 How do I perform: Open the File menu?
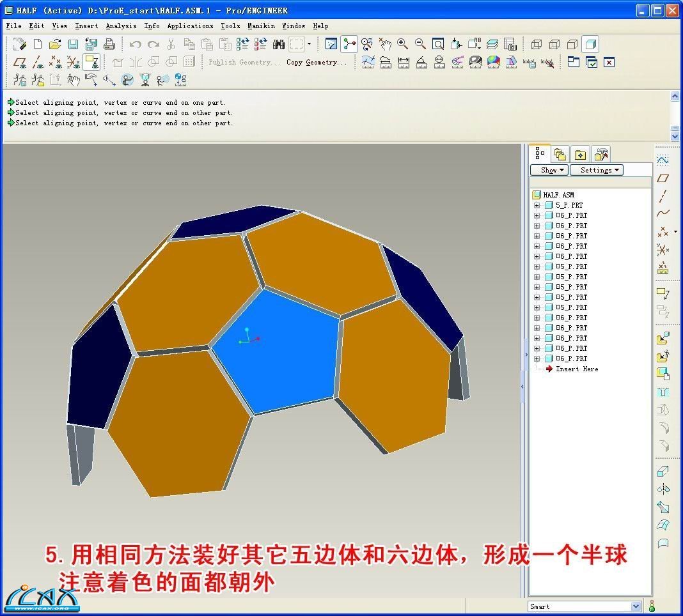tap(13, 26)
